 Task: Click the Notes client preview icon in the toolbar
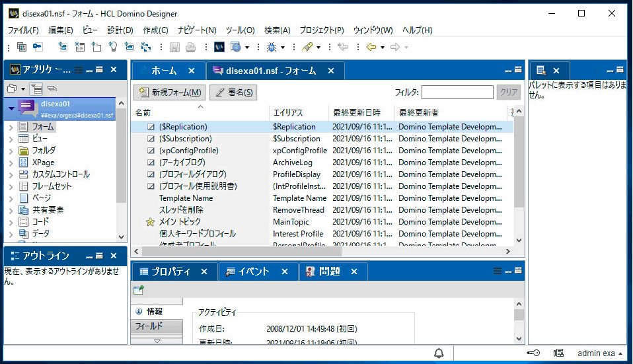pos(219,47)
